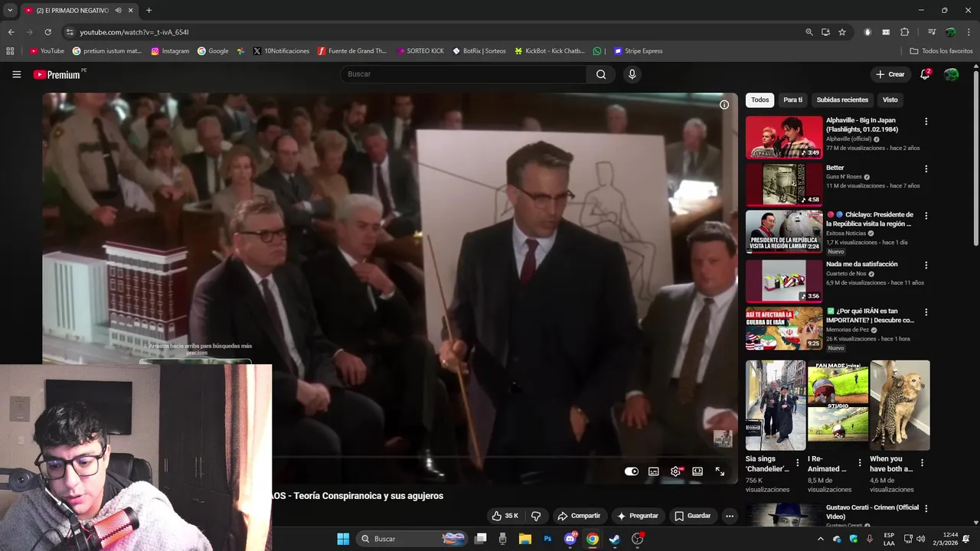The height and width of the screenshot is (551, 980).
Task: Open the SORTEO KICK bookmark
Action: (420, 51)
